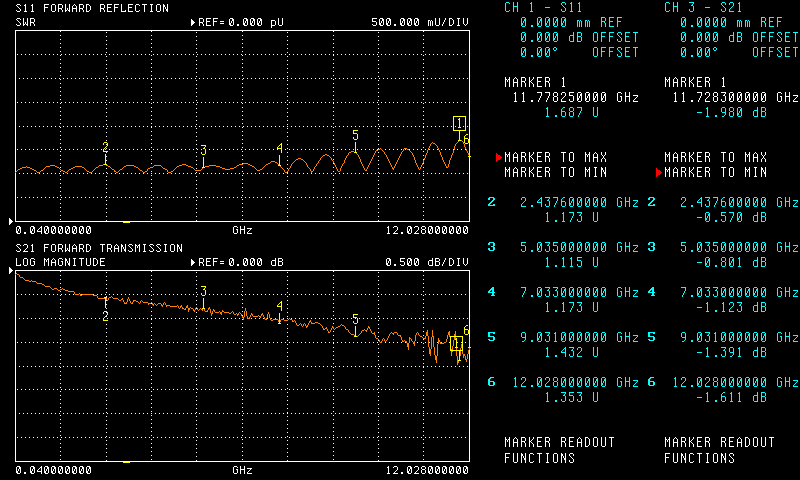
Task: Choose MARKER TO MIN under CH 1 S11
Action: pyautogui.click(x=555, y=173)
